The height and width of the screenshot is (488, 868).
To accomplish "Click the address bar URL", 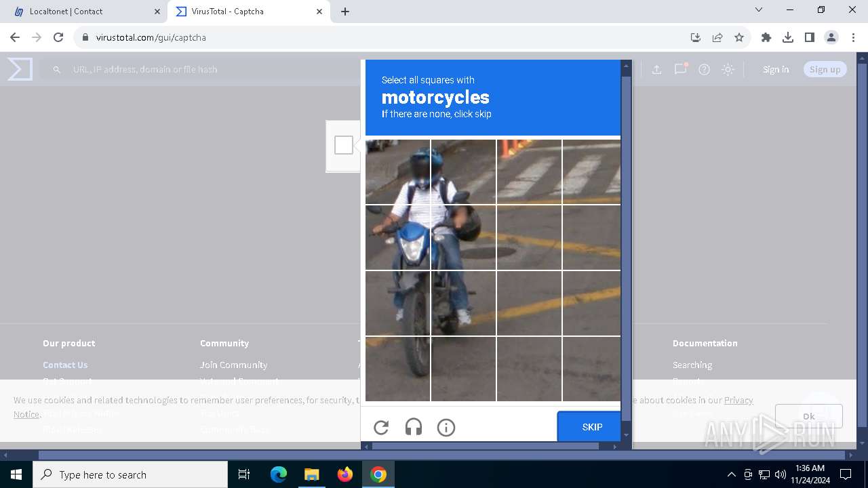I will [151, 37].
